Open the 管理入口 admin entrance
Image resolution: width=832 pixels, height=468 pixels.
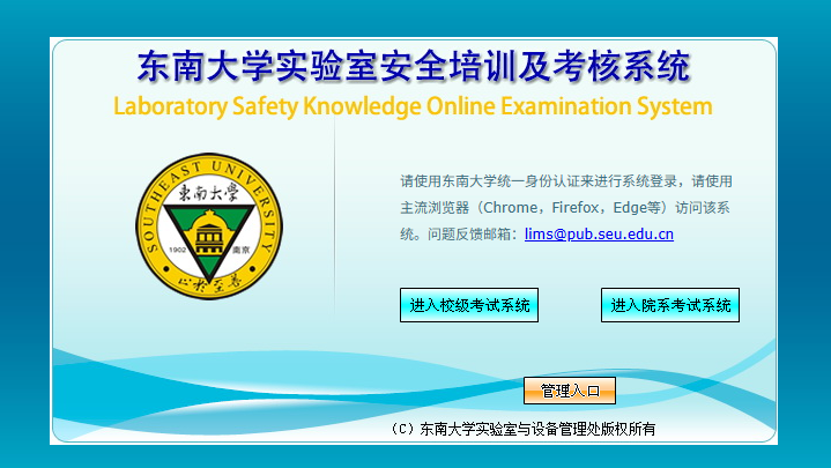tap(569, 390)
